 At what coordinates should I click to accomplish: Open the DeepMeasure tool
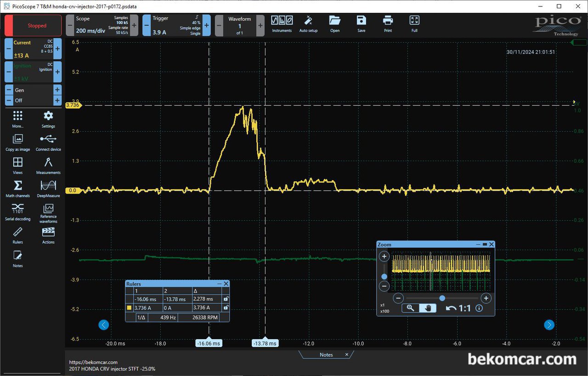[x=48, y=188]
